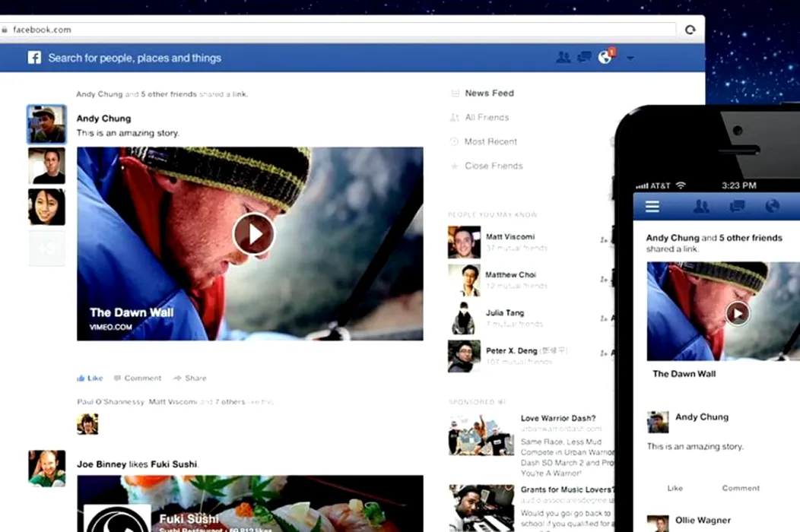Select News Feed in the sidebar

pos(489,93)
